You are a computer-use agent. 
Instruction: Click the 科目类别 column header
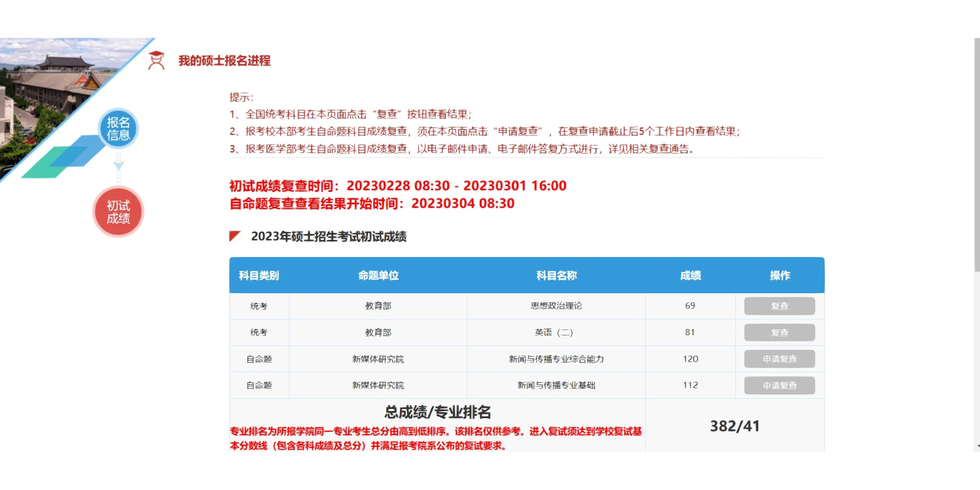pyautogui.click(x=259, y=276)
